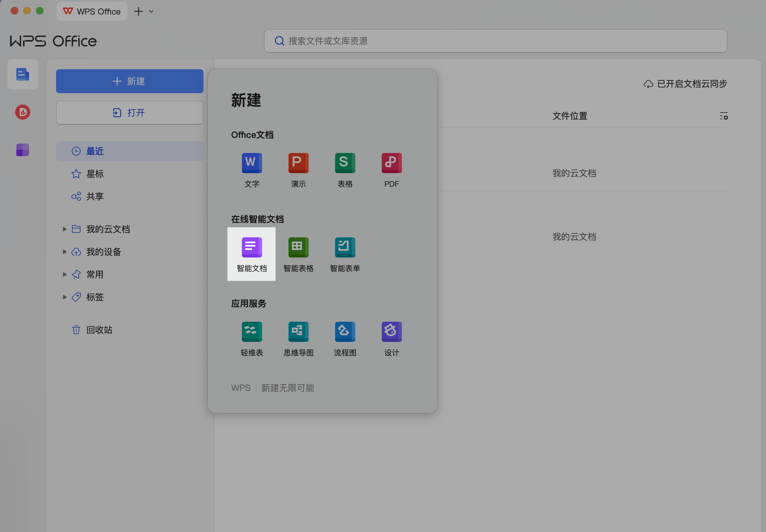Open the 轻维表 light table app
Screen dimensions: 766x532
coord(252,332)
